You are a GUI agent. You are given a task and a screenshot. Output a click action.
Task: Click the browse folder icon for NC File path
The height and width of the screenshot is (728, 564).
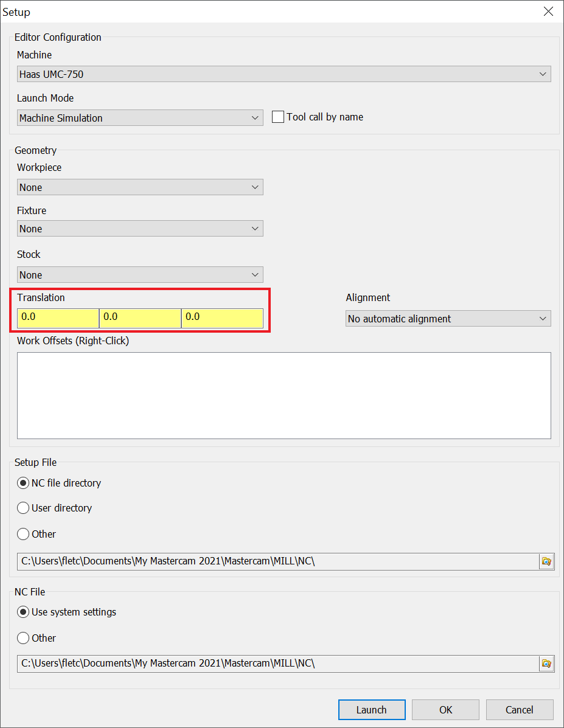(x=546, y=664)
